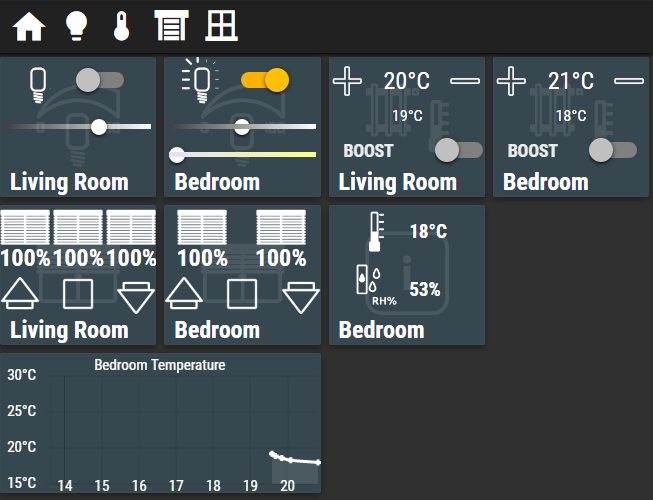Click the Living Room light brightness slider
The height and width of the screenshot is (500, 653).
pos(78,127)
